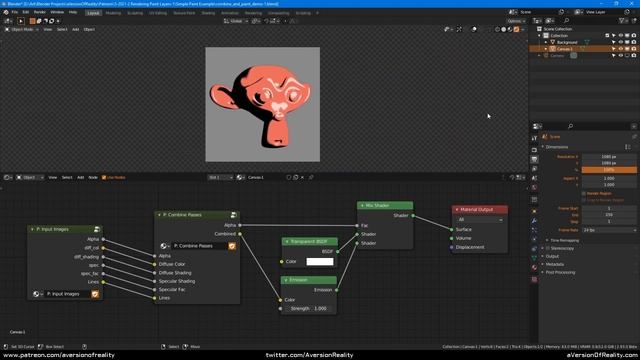Toggle Collection exclude-from-view-layer checkbox
Image resolution: width=640 pixels, height=360 pixels.
(x=607, y=36)
